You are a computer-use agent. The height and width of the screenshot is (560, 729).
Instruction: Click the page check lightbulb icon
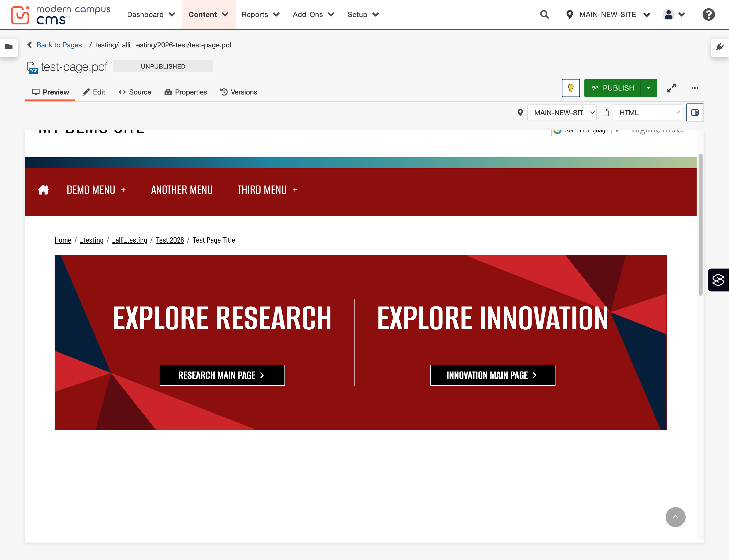[571, 88]
